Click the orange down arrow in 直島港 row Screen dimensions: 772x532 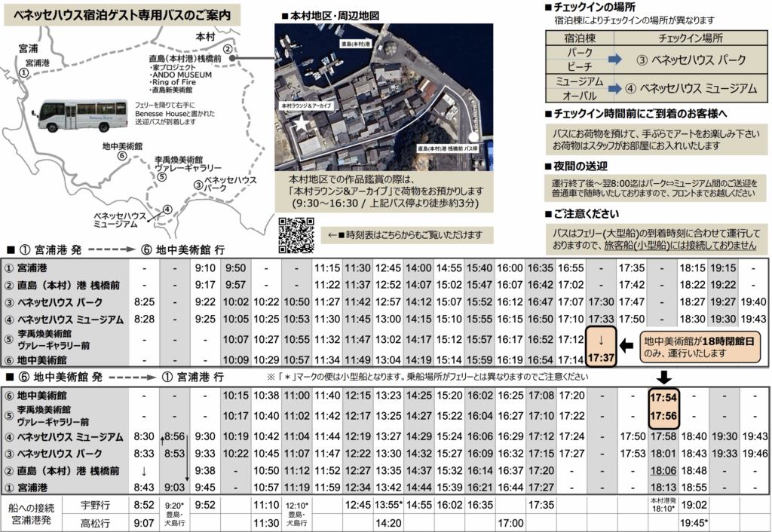[x=143, y=471]
